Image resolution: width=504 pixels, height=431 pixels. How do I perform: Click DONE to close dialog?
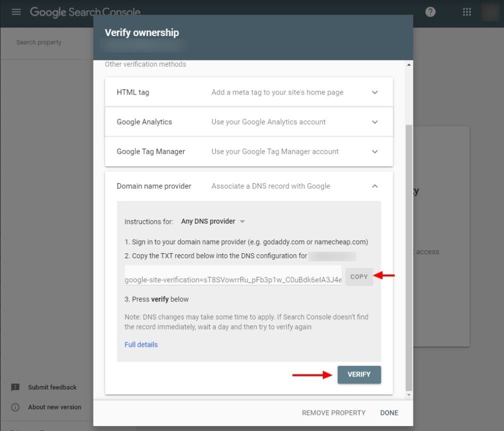pyautogui.click(x=389, y=413)
